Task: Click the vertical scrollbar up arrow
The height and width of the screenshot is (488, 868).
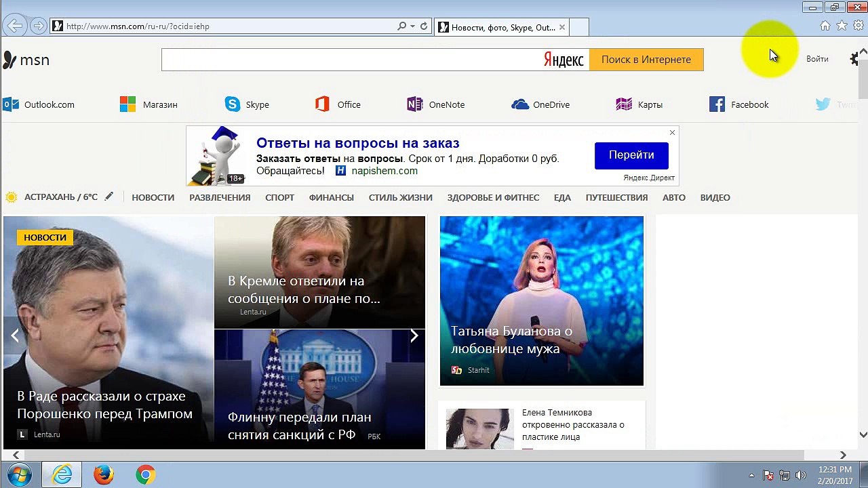Action: pyautogui.click(x=863, y=52)
